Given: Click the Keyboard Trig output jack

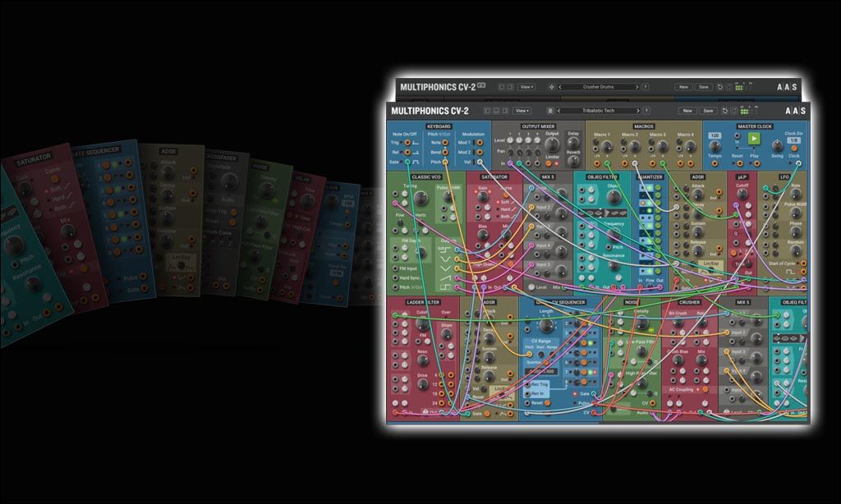Looking at the screenshot, I should click(x=407, y=143).
